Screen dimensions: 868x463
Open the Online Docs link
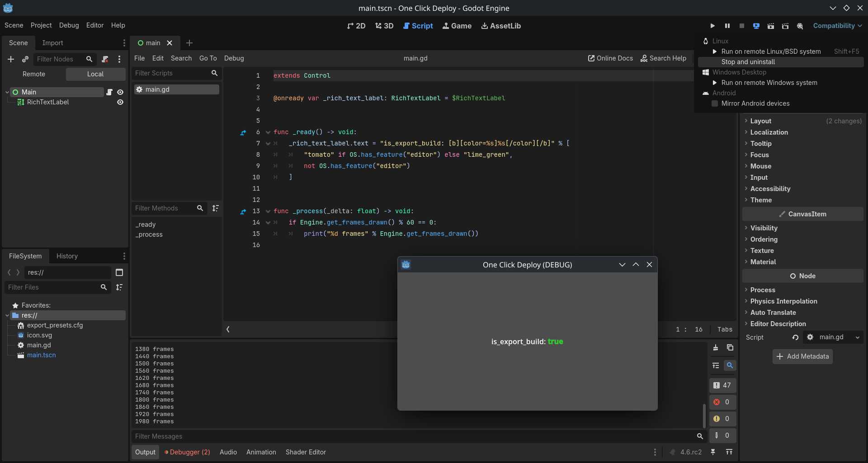(x=609, y=58)
